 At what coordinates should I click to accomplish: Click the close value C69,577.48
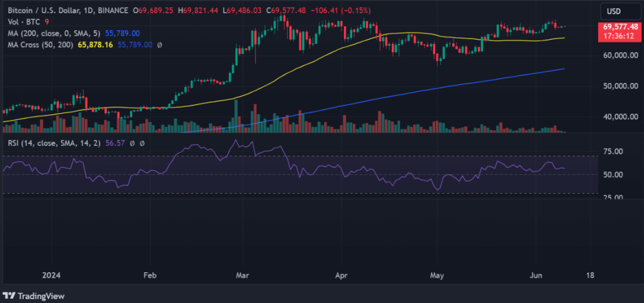point(286,10)
